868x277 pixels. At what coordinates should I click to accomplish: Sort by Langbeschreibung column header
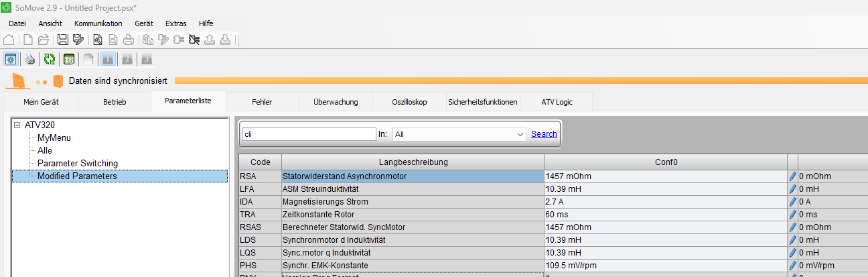[413, 162]
